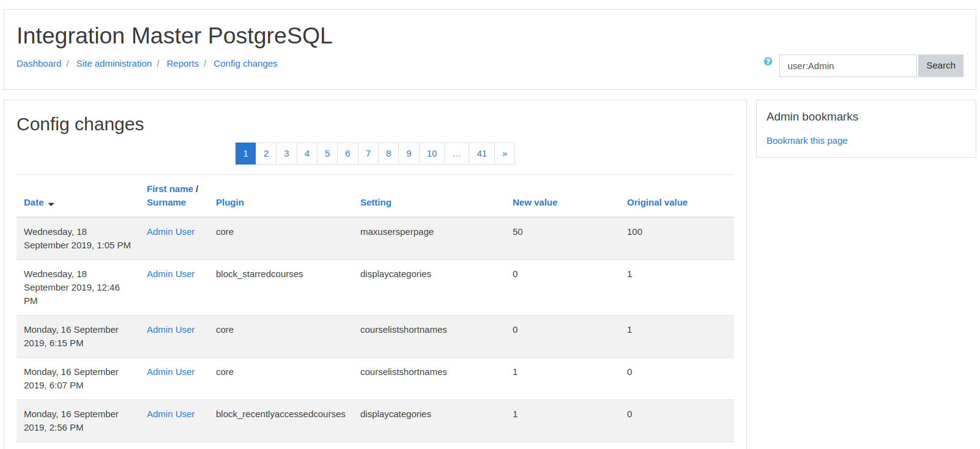Click date Wednesday 18 September 1:05 PM

tap(77, 239)
